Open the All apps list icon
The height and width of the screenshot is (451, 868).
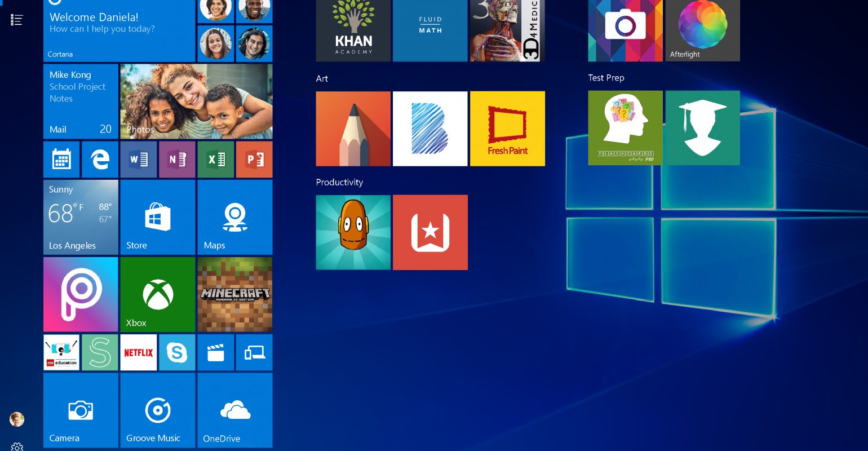17,20
